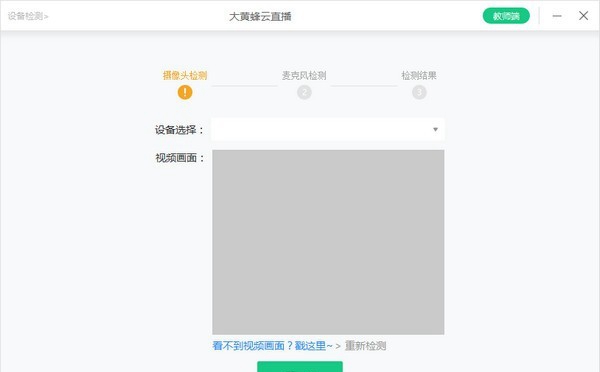The height and width of the screenshot is (372, 600).
Task: Click the step 3 circle icon
Action: pyautogui.click(x=419, y=92)
